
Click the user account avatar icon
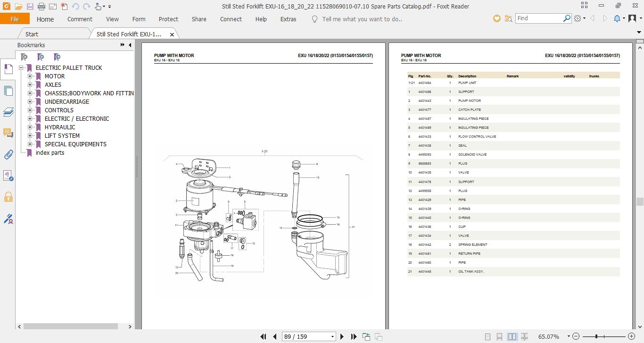[633, 18]
